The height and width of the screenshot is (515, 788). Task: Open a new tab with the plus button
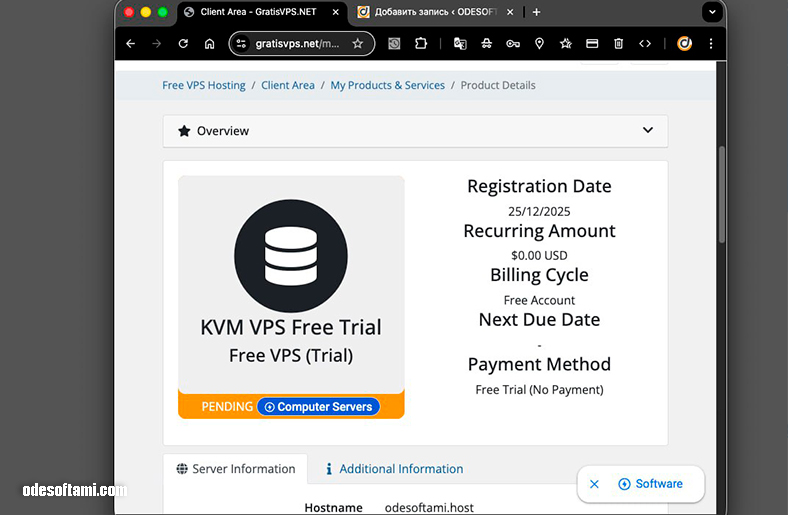[536, 12]
